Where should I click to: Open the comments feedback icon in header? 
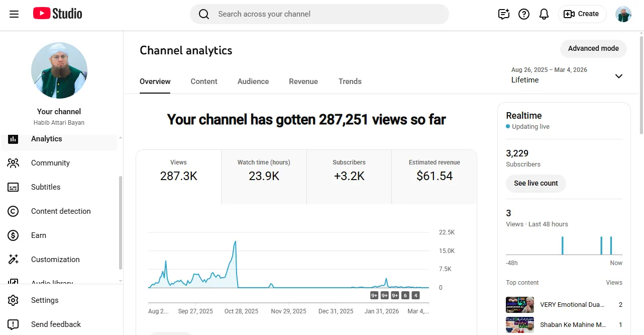tap(504, 14)
